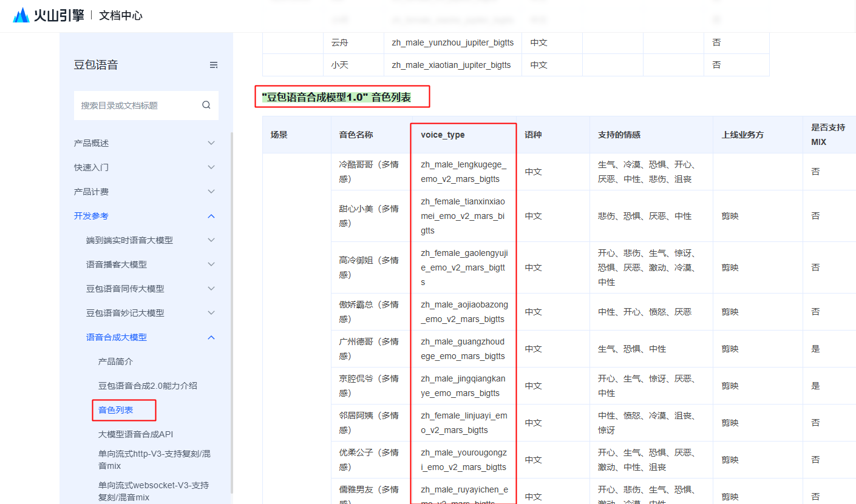Click the 豆包语音 sidebar title
The height and width of the screenshot is (504, 856).
[96, 66]
